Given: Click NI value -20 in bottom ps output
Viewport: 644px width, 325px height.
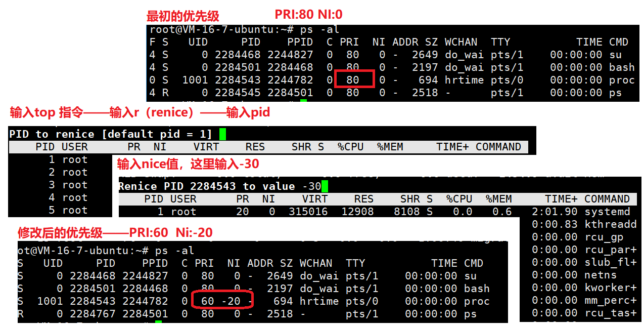Looking at the screenshot, I should [231, 301].
